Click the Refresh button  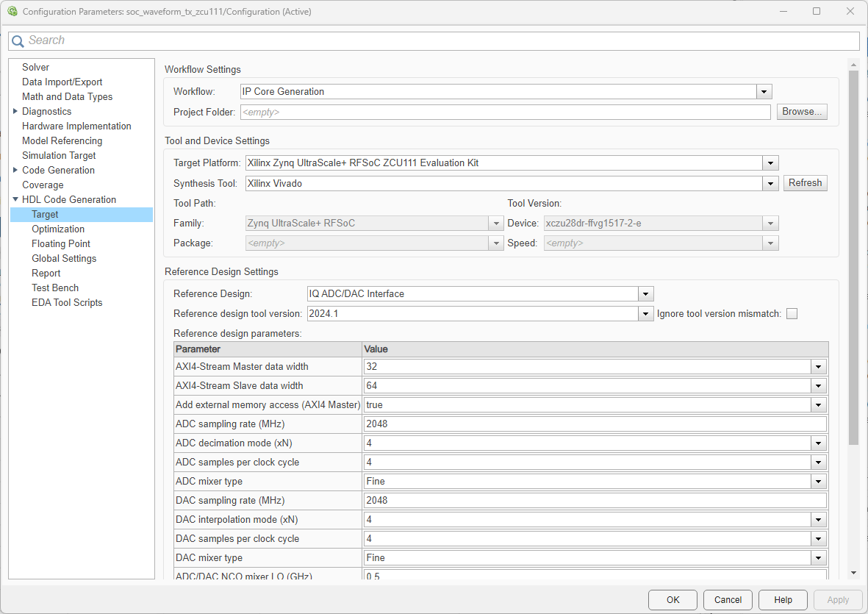pos(805,183)
